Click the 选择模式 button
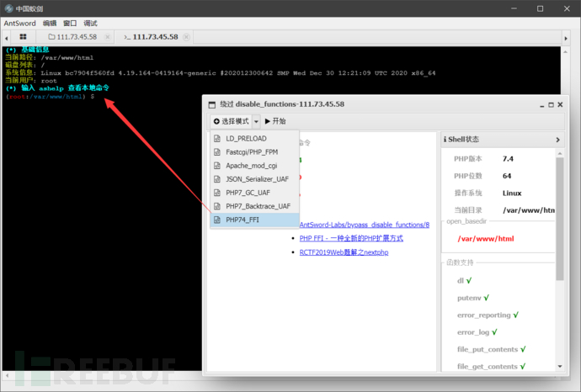581x392 pixels. point(232,121)
